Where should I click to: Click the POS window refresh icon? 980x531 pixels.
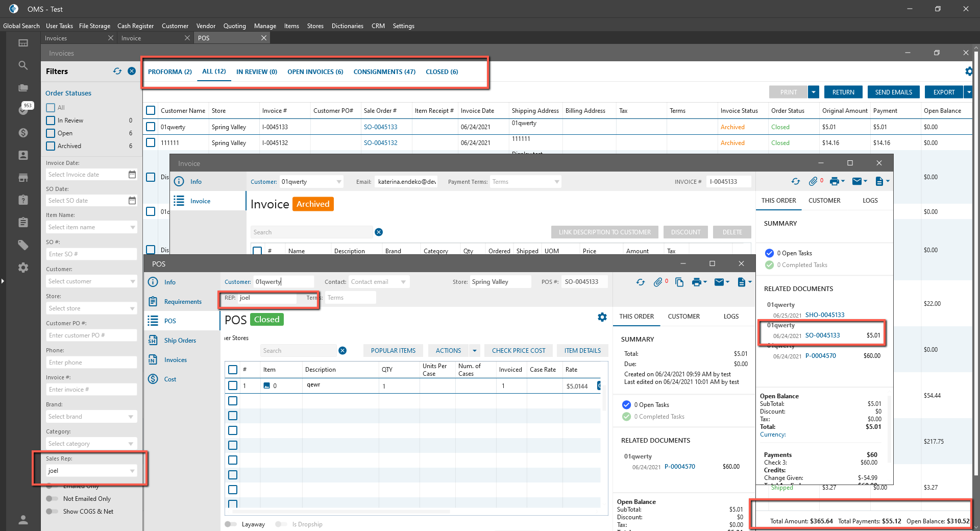(x=641, y=282)
